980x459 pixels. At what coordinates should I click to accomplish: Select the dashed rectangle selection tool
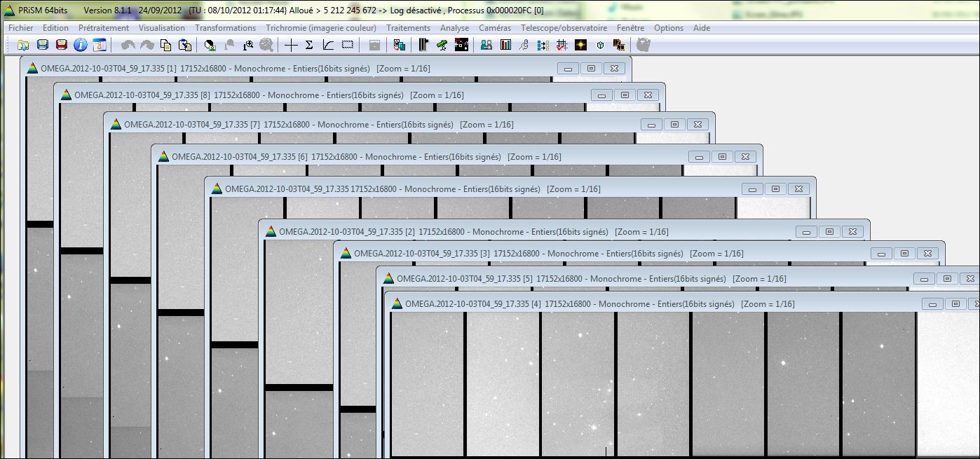(x=347, y=45)
